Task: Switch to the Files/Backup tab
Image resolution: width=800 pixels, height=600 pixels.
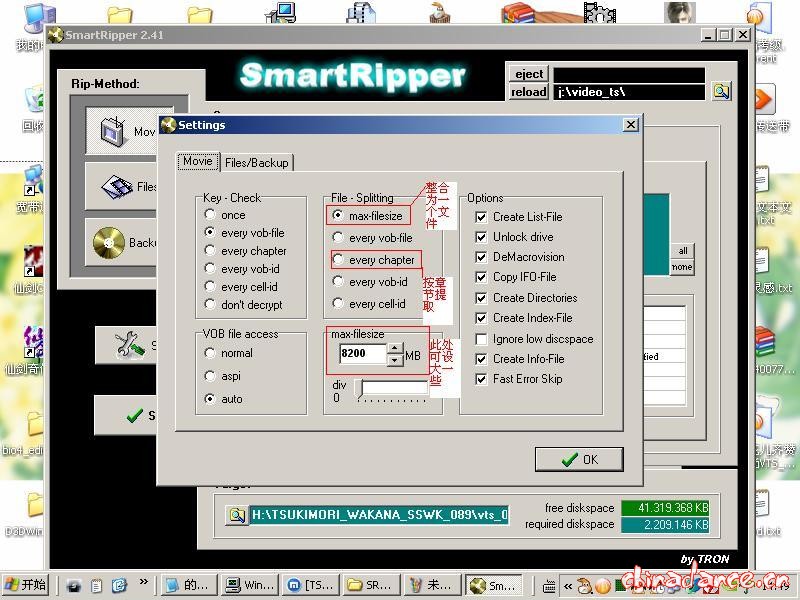Action: [256, 162]
